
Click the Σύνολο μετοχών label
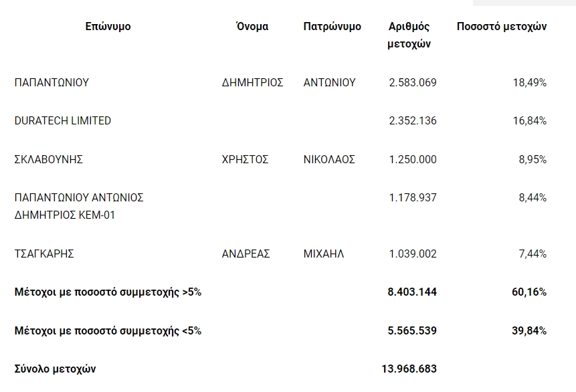55,369
